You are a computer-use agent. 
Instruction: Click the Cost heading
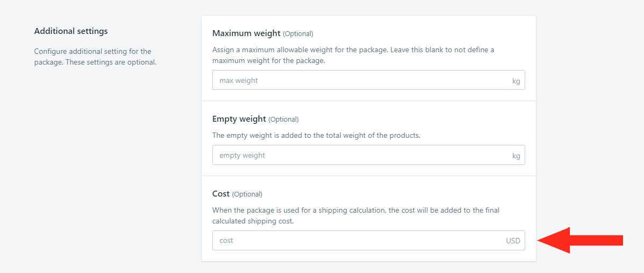point(221,193)
